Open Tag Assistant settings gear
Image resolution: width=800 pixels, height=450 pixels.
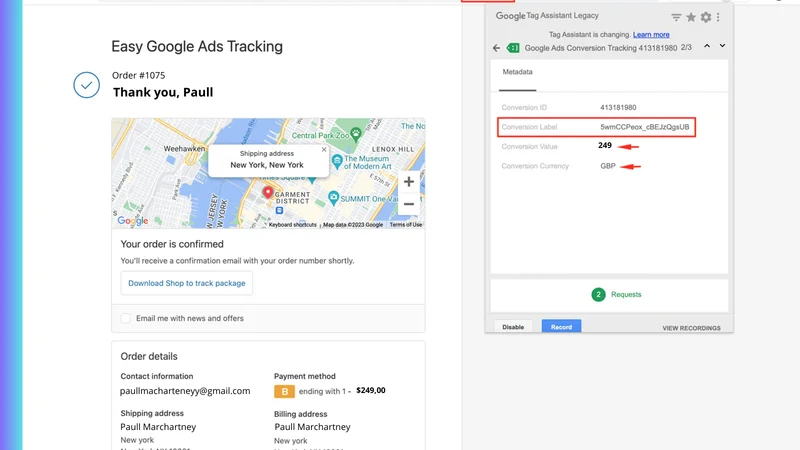(x=706, y=17)
